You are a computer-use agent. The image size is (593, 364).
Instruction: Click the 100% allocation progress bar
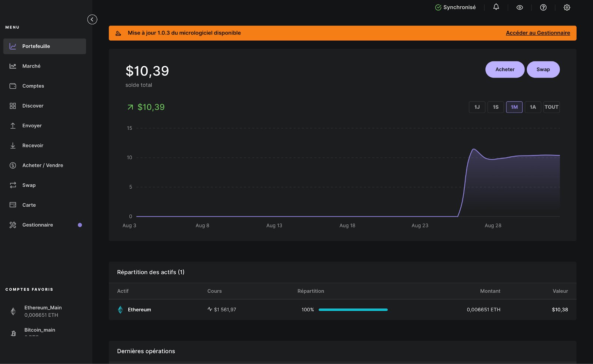(353, 310)
